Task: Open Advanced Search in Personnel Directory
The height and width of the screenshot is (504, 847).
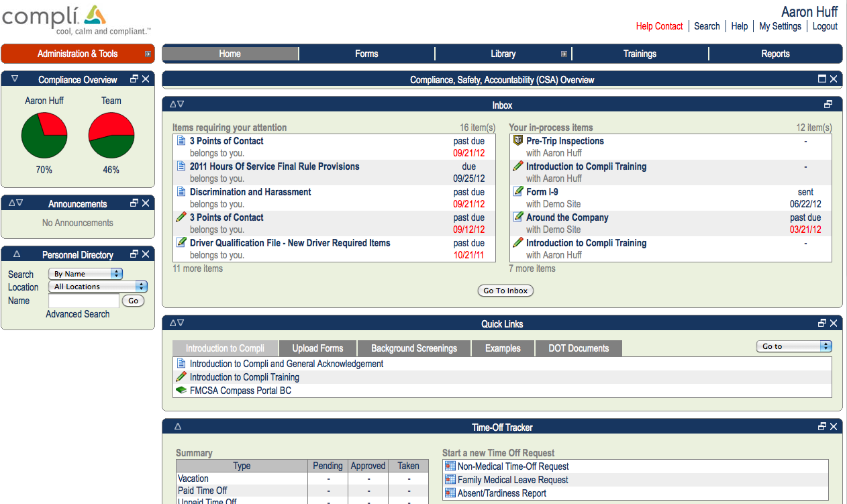Action: pyautogui.click(x=77, y=314)
